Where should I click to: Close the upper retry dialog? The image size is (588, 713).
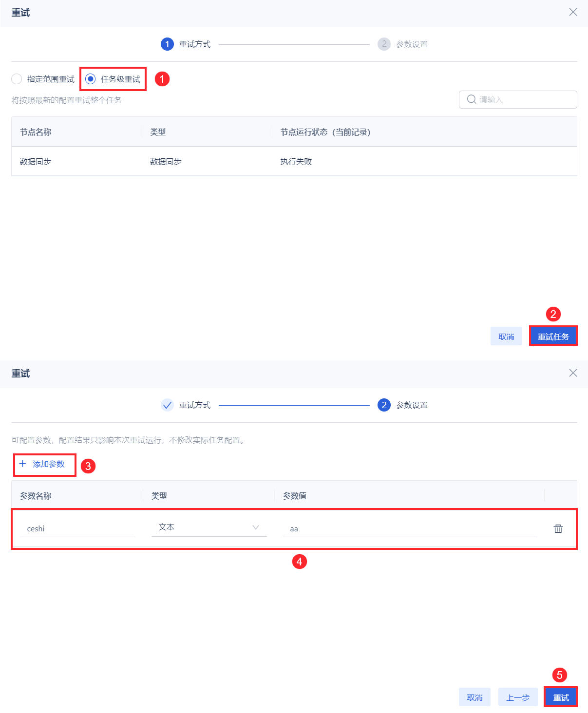coord(573,12)
